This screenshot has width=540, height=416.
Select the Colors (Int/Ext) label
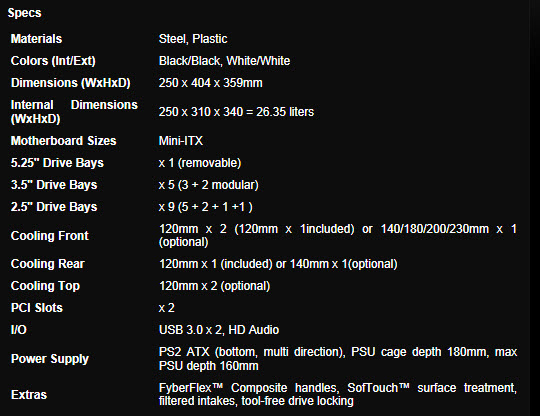click(x=53, y=61)
